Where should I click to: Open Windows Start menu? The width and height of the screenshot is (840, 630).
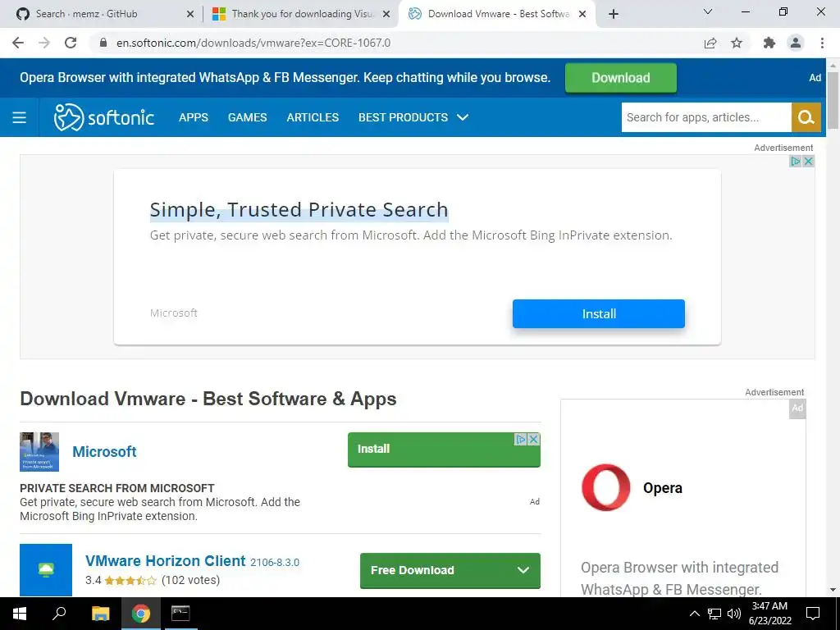(x=20, y=614)
